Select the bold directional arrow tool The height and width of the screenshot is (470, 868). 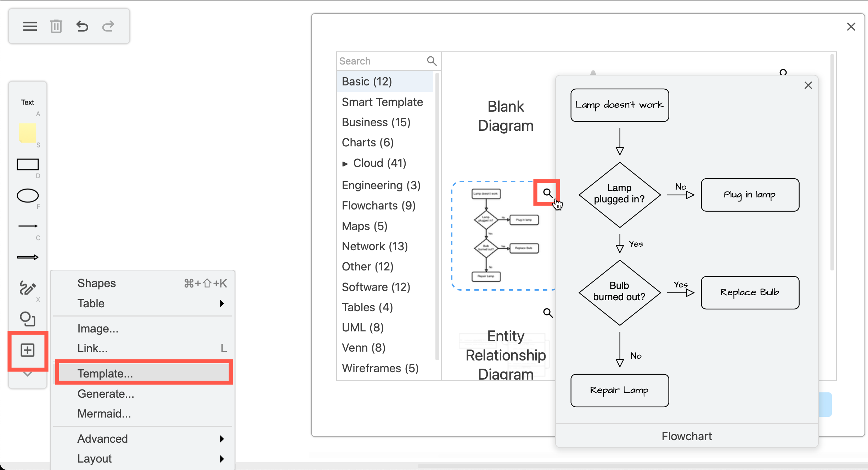tap(27, 257)
